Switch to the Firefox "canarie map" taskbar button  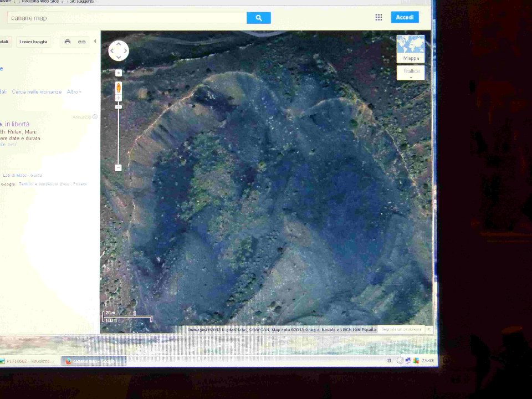pyautogui.click(x=93, y=361)
